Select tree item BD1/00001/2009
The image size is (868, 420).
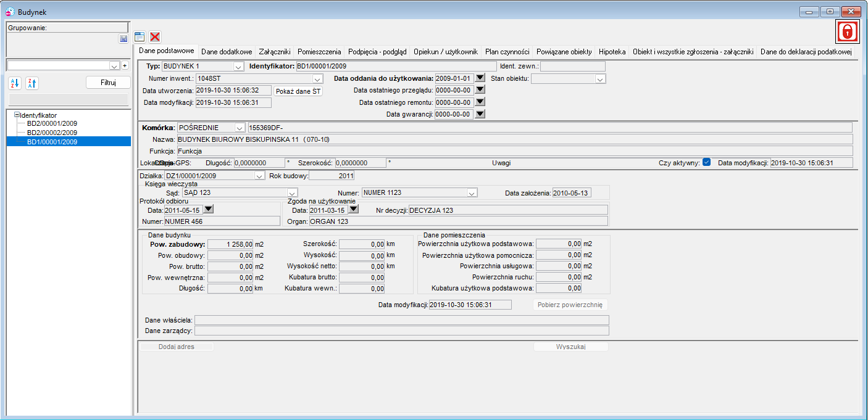click(52, 142)
